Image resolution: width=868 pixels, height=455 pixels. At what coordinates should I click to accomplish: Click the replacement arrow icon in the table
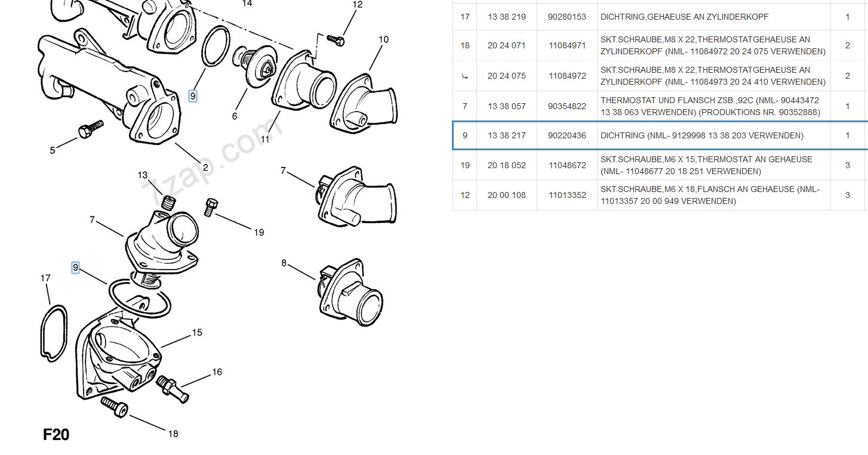point(465,76)
